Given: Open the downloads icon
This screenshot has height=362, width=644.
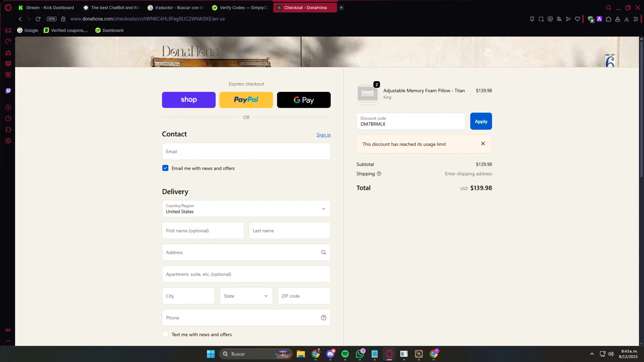Looking at the screenshot, I should coord(627,19).
